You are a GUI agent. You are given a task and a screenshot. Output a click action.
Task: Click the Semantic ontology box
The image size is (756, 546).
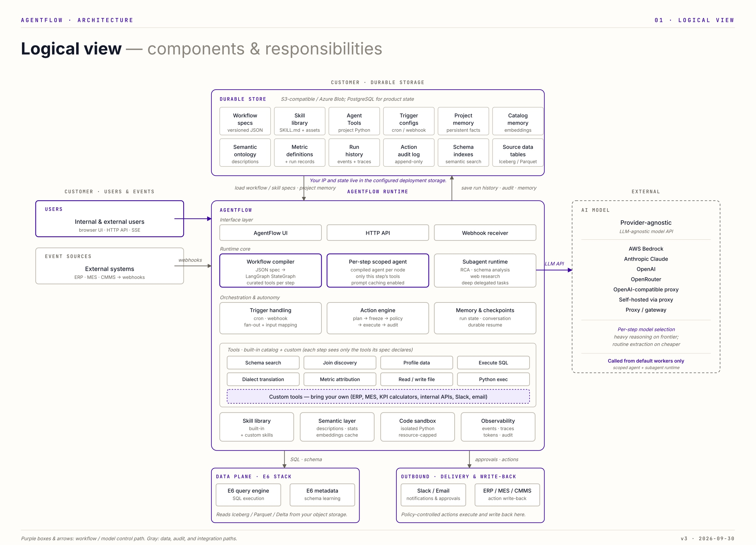(x=245, y=152)
